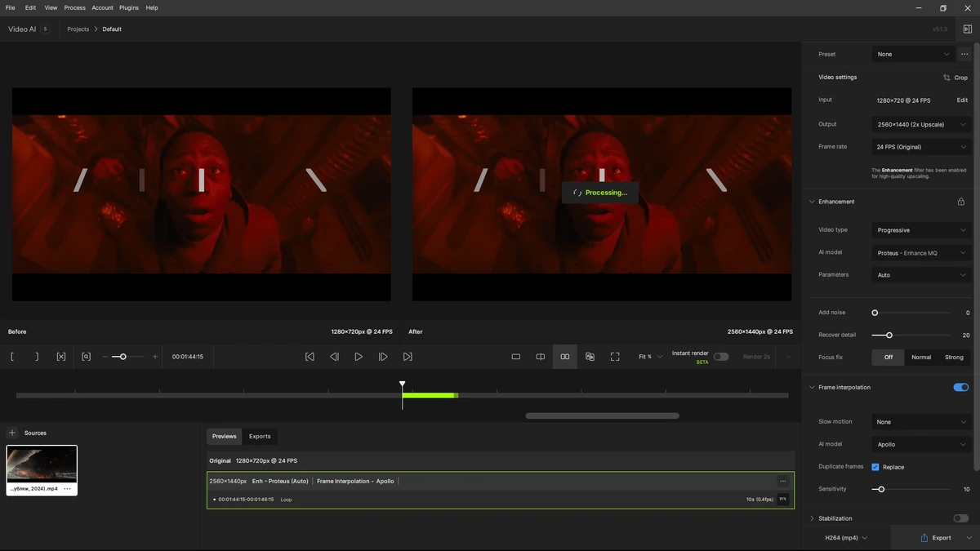Enable the Stabilization switch
980x551 pixels.
960,518
